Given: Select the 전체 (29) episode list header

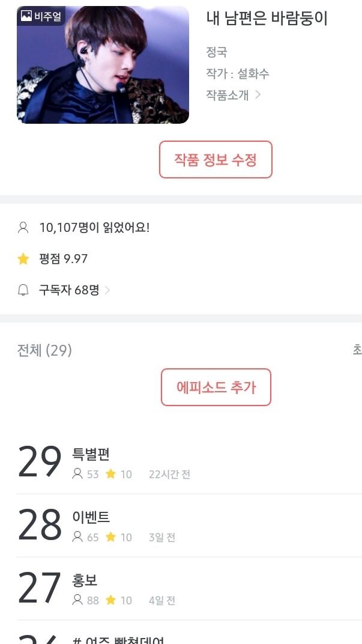Looking at the screenshot, I should point(44,350).
